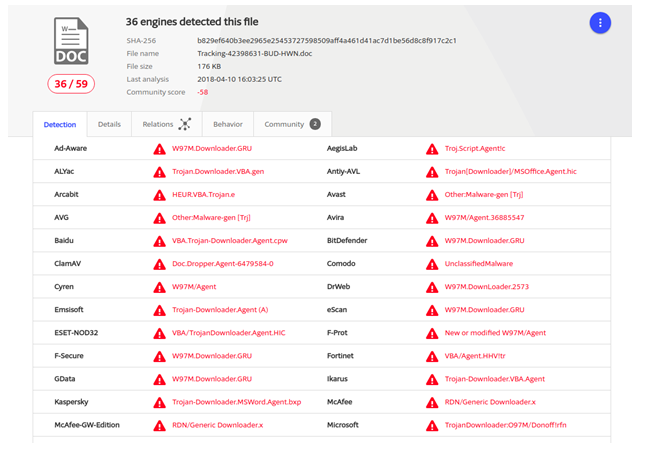Open the blue three-dot options menu

[600, 23]
